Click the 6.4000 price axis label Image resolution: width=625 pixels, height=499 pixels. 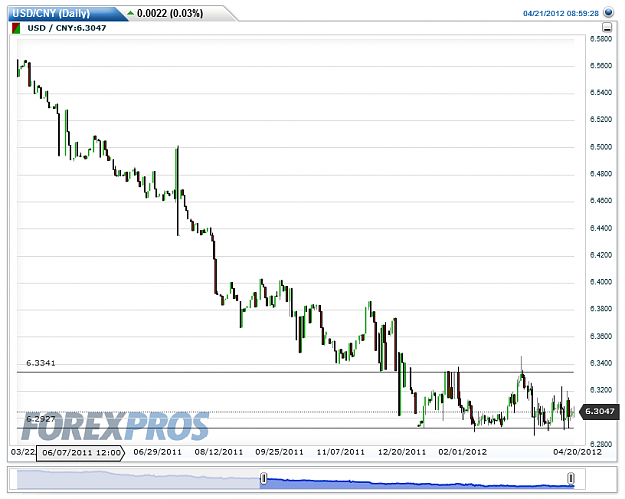601,282
